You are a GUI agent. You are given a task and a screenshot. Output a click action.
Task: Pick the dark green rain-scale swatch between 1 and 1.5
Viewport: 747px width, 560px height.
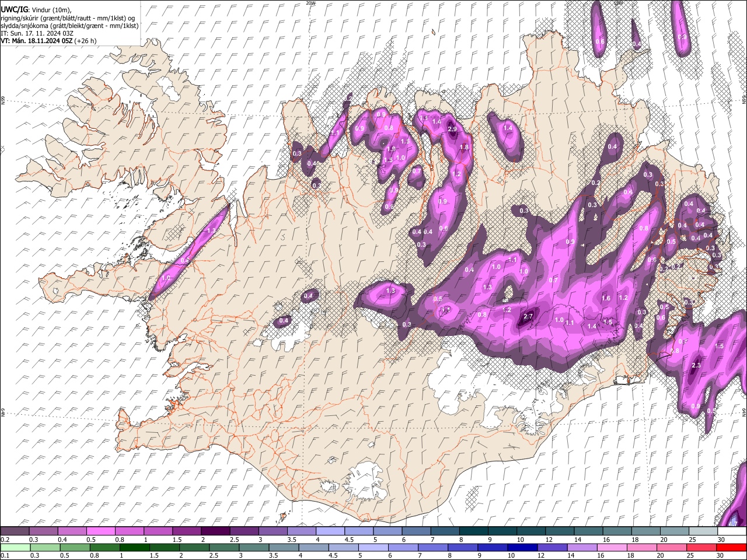click(135, 547)
